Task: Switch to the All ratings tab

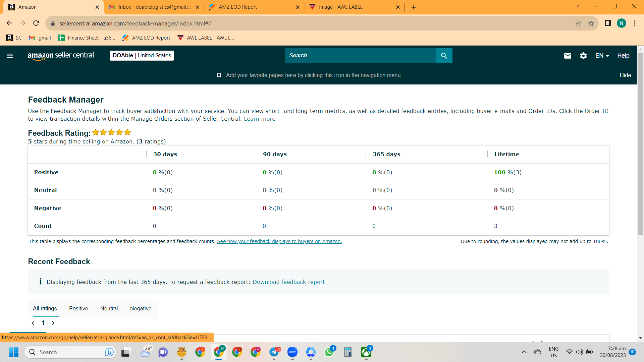Action: (x=45, y=309)
